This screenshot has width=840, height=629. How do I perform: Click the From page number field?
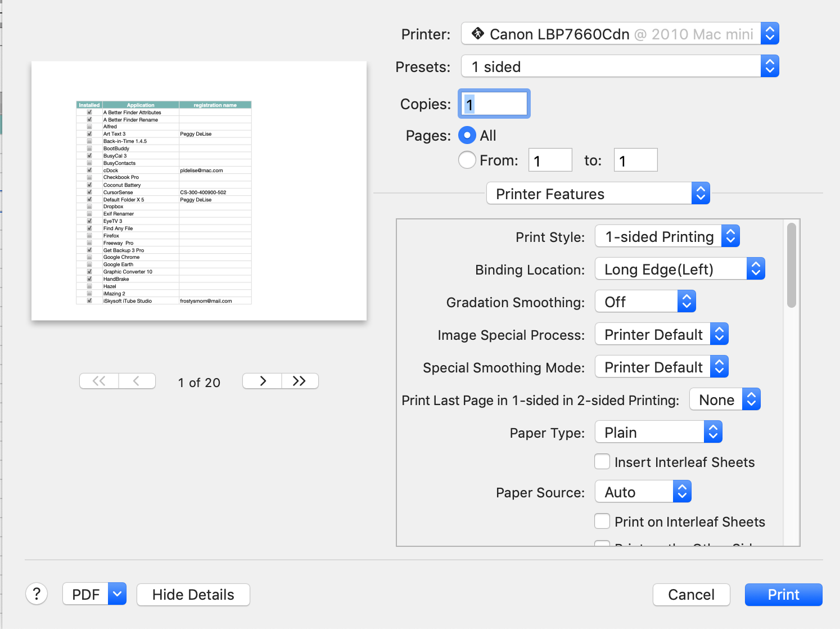[x=550, y=160]
